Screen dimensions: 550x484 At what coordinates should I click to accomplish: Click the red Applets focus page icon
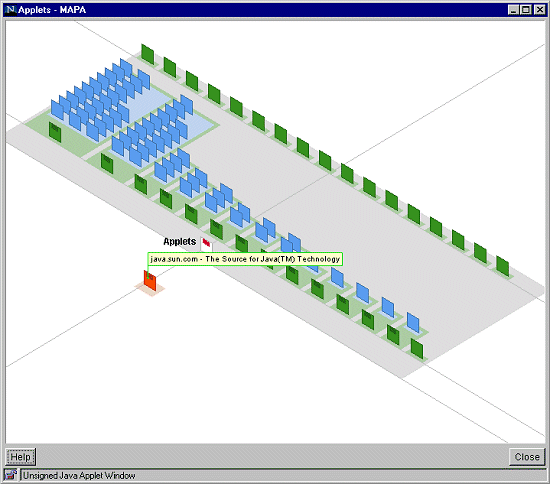[x=206, y=243]
